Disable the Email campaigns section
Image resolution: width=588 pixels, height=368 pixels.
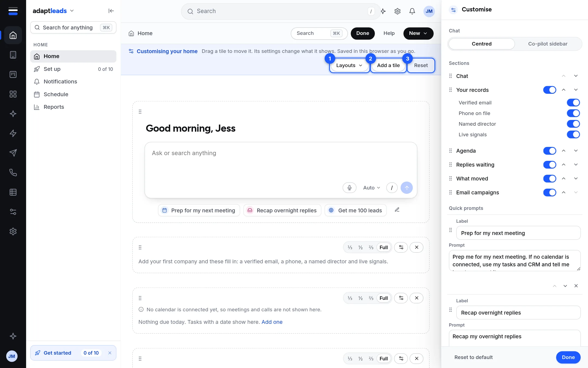pos(550,192)
